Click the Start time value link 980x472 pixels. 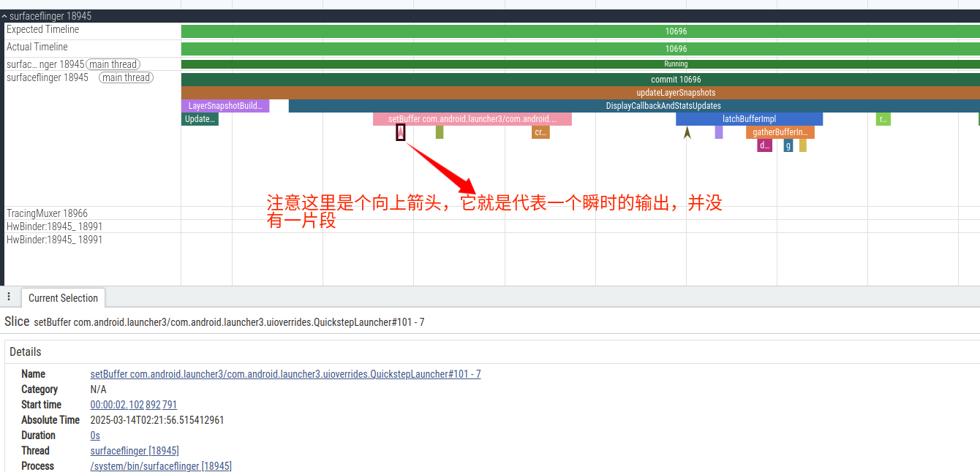(134, 405)
